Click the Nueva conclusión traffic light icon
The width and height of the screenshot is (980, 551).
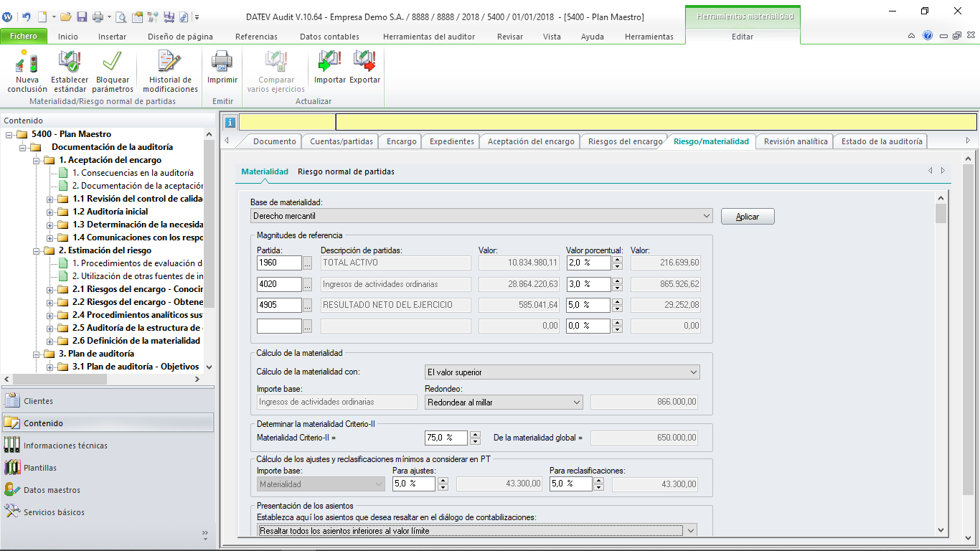pos(27,62)
